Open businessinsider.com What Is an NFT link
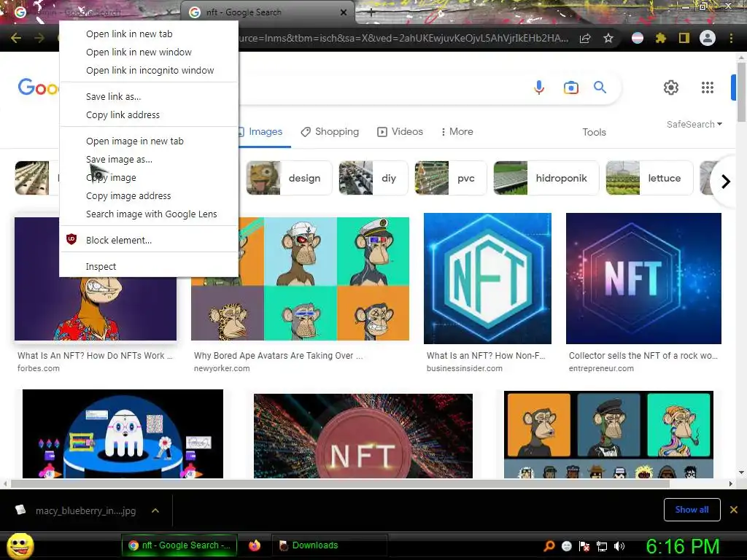This screenshot has width=747, height=560. click(x=485, y=362)
